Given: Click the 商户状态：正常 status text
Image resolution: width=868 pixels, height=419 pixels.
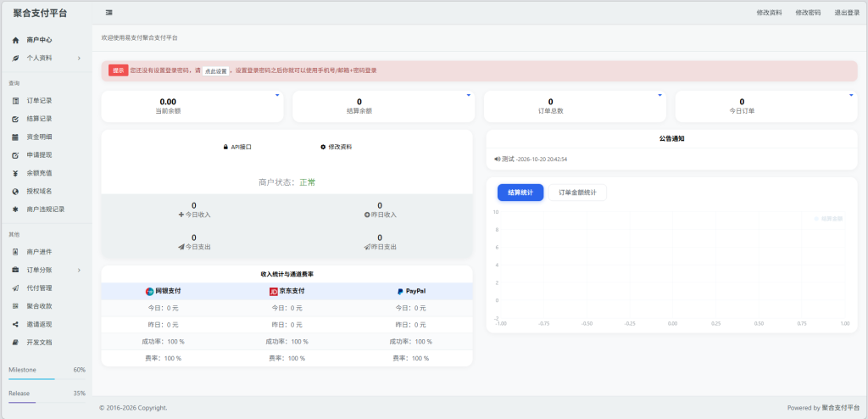Looking at the screenshot, I should (x=287, y=182).
